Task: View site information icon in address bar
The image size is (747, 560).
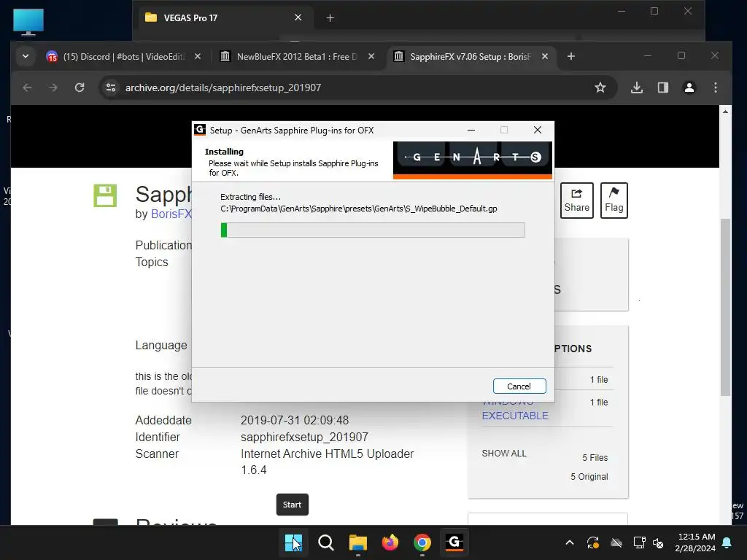Action: [x=111, y=87]
